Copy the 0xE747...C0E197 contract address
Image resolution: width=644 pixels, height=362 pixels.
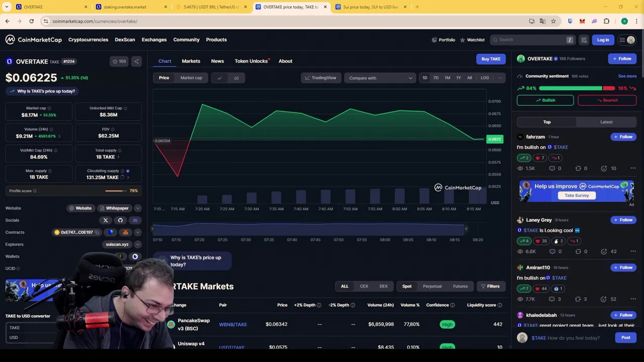97,232
